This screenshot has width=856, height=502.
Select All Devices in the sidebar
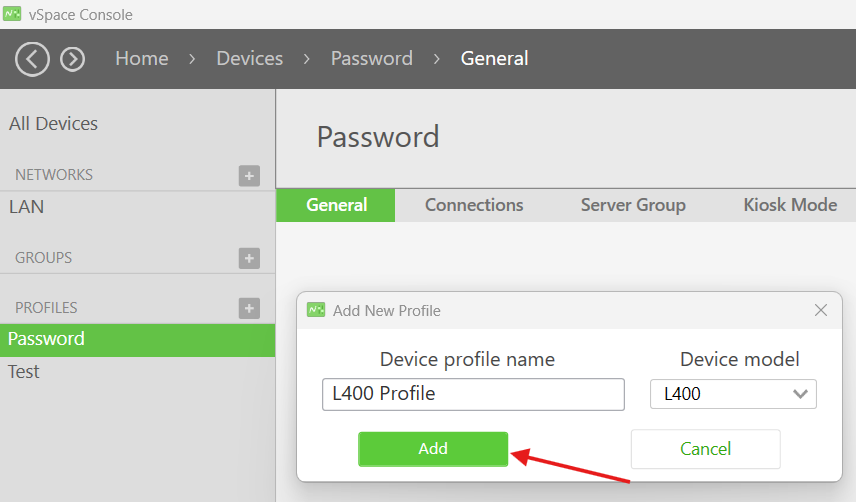[53, 124]
